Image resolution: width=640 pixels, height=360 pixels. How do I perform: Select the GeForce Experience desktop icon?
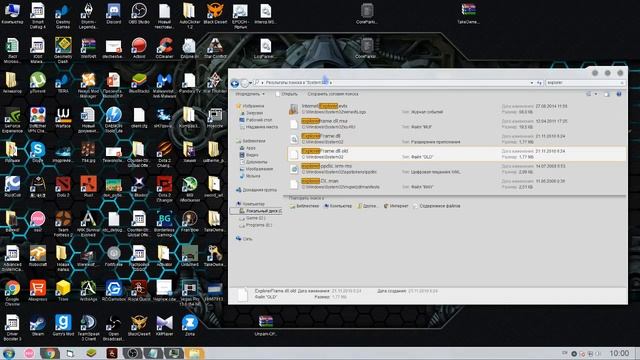pyautogui.click(x=12, y=120)
